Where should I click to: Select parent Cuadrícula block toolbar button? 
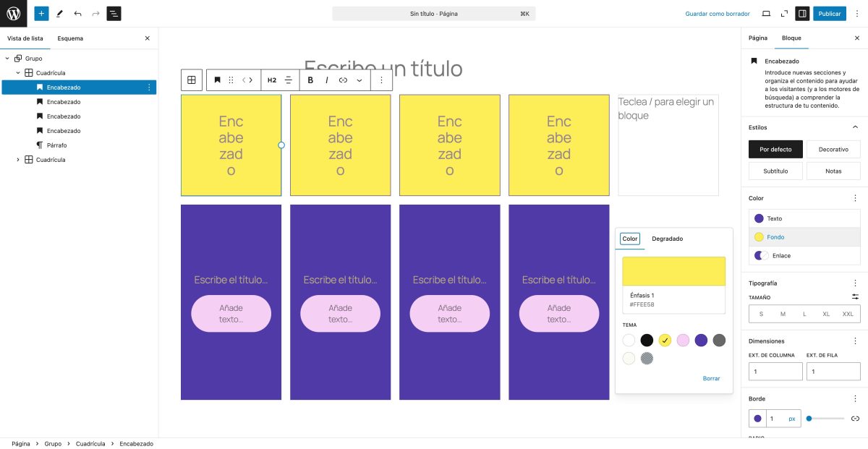tap(192, 80)
